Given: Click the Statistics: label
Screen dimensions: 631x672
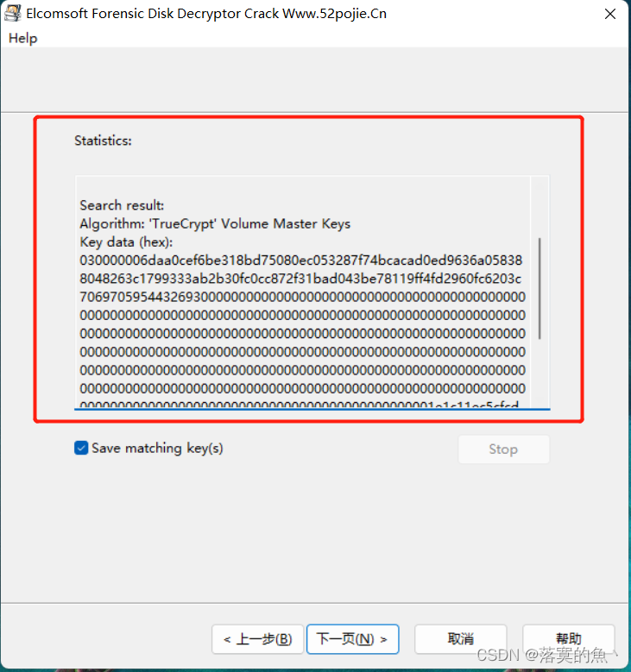Looking at the screenshot, I should point(103,141).
